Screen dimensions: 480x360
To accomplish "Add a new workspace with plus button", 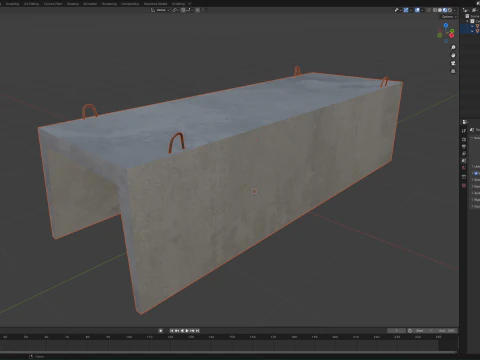I will tap(190, 4).
